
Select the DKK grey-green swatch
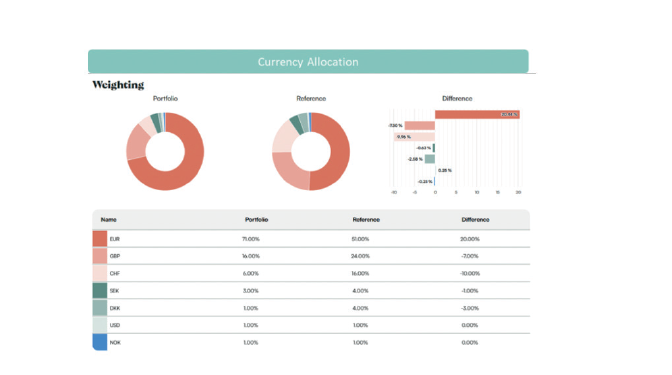(99, 308)
